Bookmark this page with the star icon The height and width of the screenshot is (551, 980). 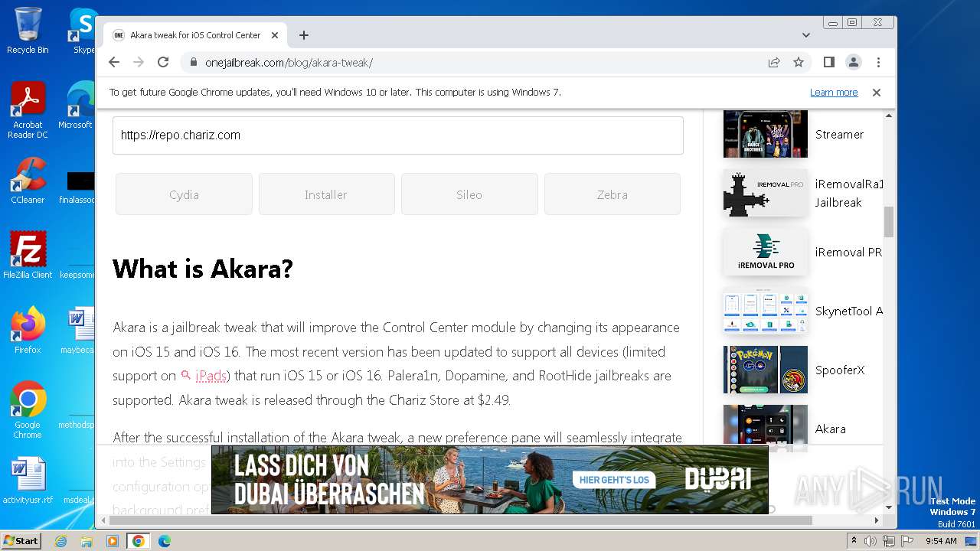click(799, 62)
